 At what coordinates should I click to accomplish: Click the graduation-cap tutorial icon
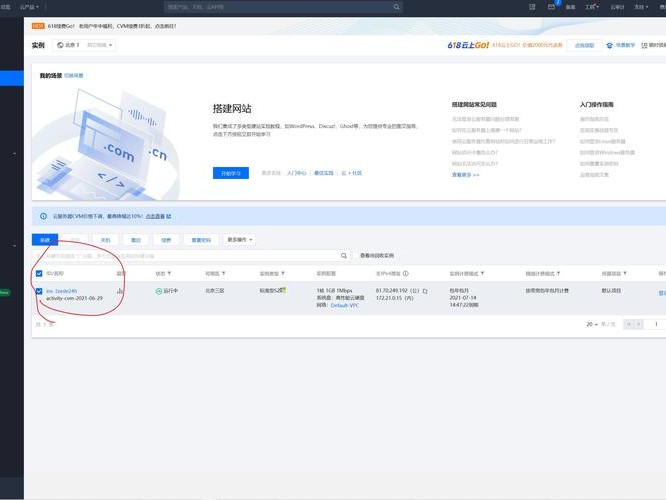coord(610,45)
